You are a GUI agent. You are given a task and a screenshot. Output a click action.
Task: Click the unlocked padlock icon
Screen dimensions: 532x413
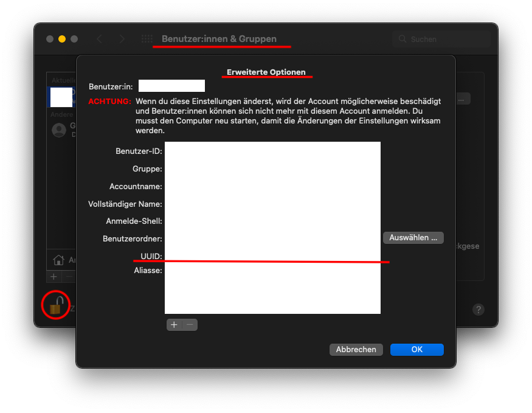tap(56, 305)
